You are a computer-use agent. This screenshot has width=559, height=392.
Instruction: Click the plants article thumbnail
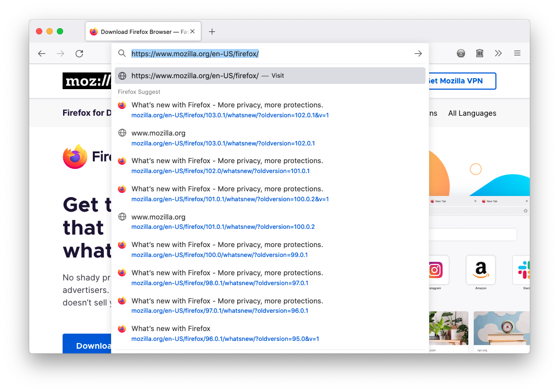(448, 328)
